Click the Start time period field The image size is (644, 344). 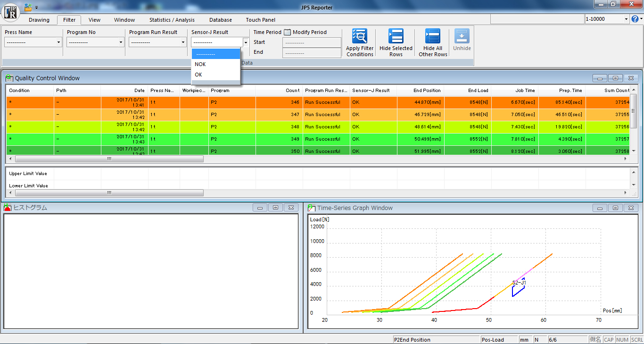pyautogui.click(x=311, y=42)
